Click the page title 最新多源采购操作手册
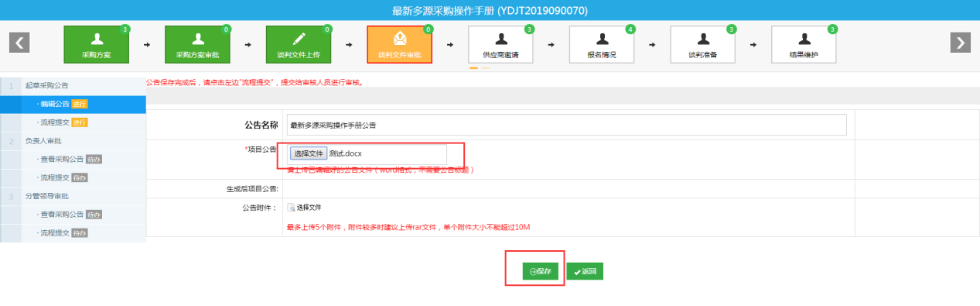The width and height of the screenshot is (980, 306). pyautogui.click(x=490, y=10)
